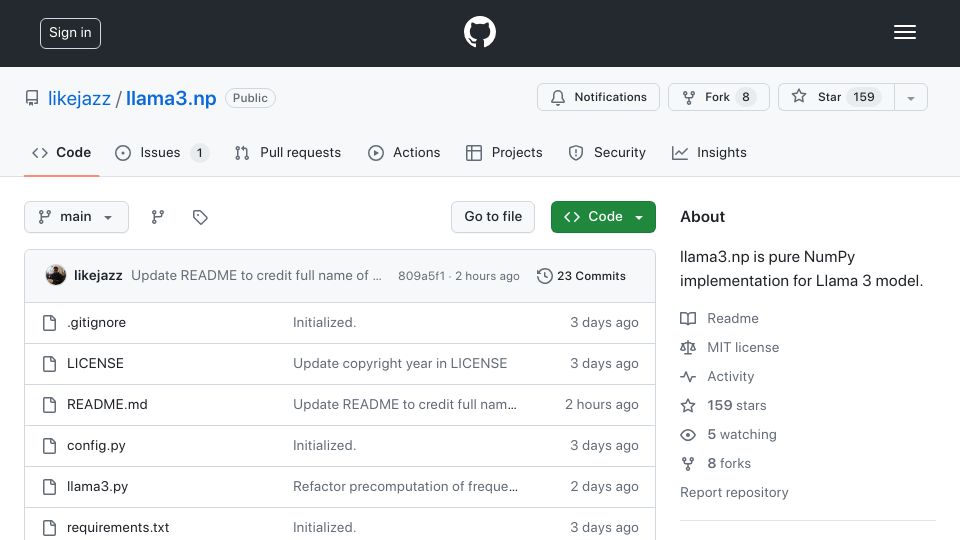Switch to the Issues tab
Viewport: 960px width, 540px height.
pos(162,152)
